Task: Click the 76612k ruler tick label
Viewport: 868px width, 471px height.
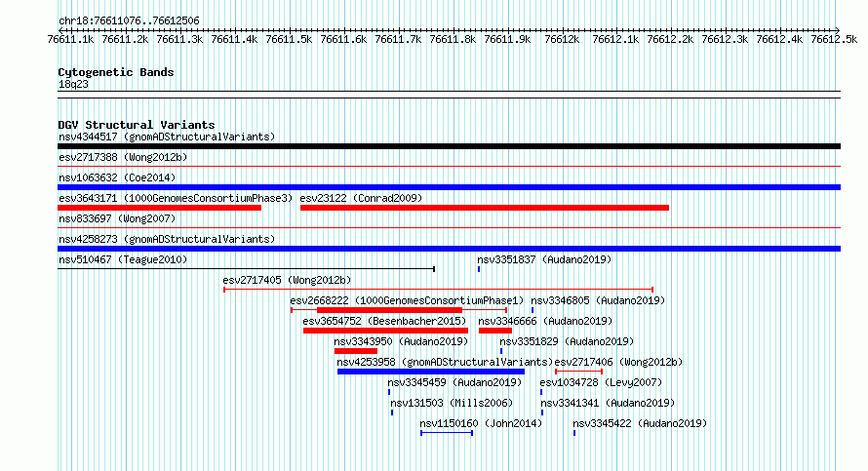Action: (x=562, y=39)
